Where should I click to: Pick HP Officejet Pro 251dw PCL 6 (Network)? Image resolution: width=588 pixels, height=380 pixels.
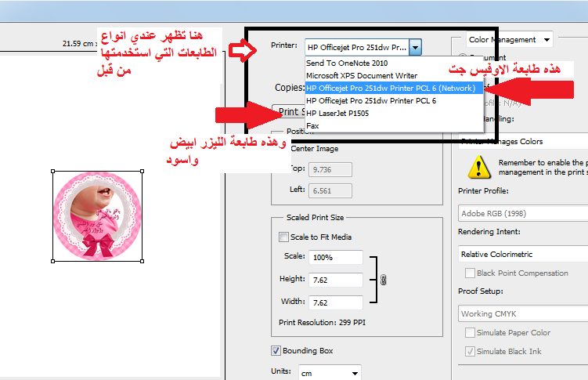click(394, 89)
